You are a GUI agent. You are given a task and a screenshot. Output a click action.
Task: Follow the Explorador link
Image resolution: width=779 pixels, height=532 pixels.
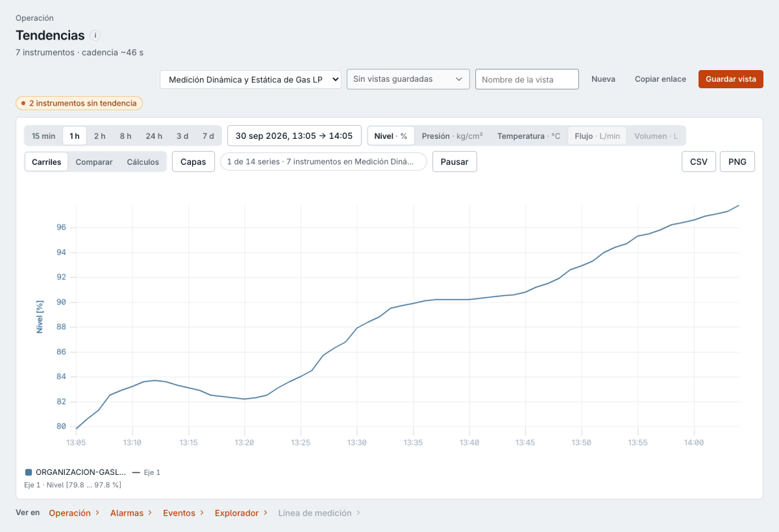(x=241, y=513)
